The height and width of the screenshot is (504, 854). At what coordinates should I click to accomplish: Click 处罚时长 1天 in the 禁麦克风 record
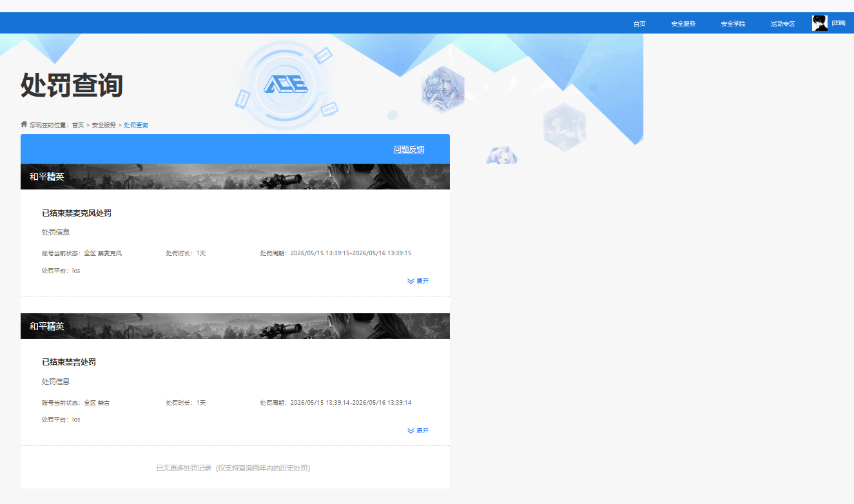186,253
